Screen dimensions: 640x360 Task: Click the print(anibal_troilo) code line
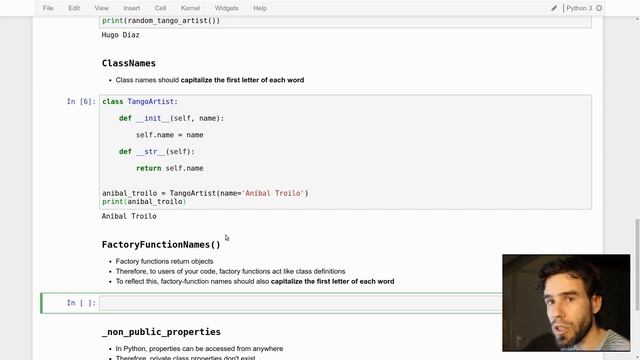(144, 202)
